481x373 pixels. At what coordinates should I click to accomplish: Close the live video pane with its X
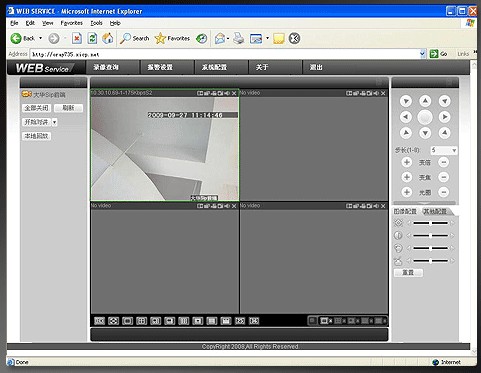point(234,93)
